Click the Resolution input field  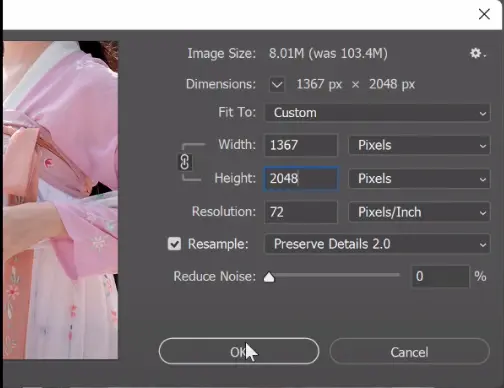click(x=301, y=212)
